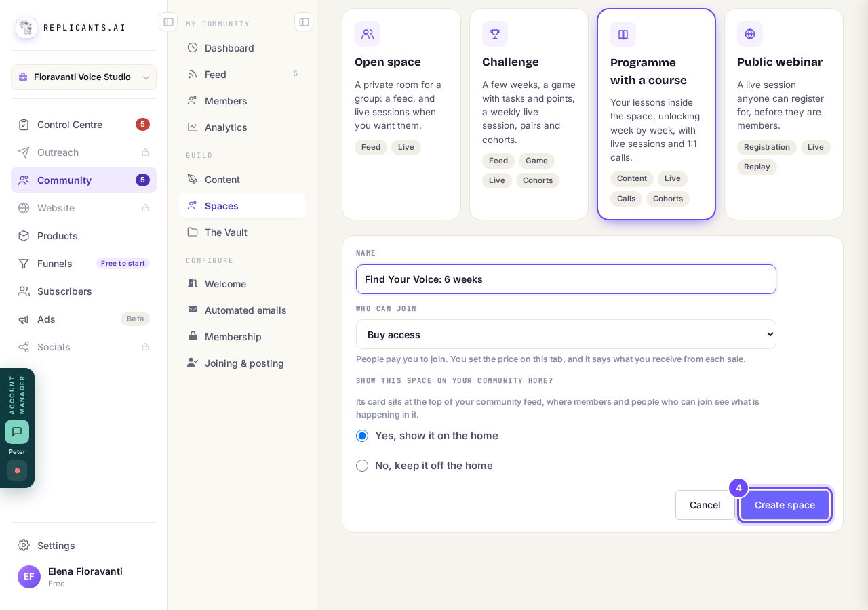Click the Challenge trophy icon

pyautogui.click(x=495, y=34)
